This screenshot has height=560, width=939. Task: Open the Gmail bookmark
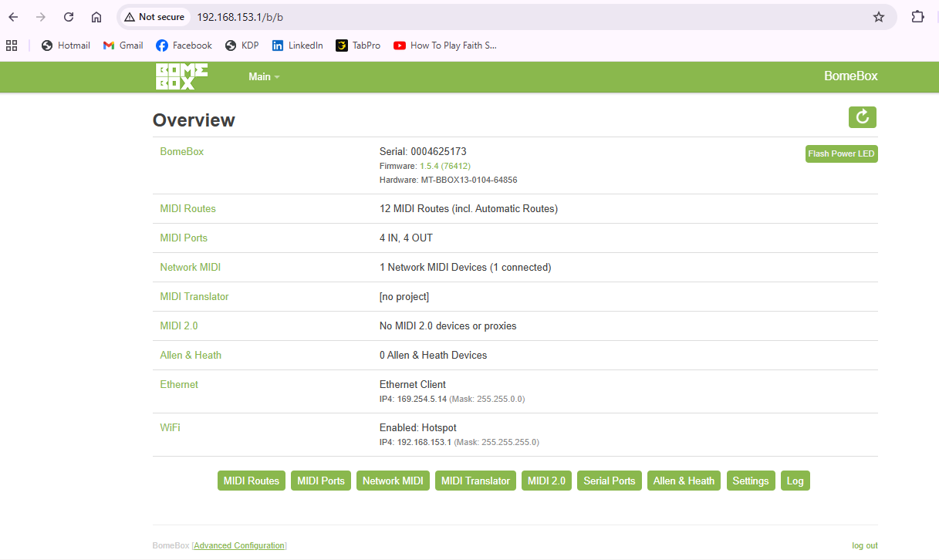(123, 46)
